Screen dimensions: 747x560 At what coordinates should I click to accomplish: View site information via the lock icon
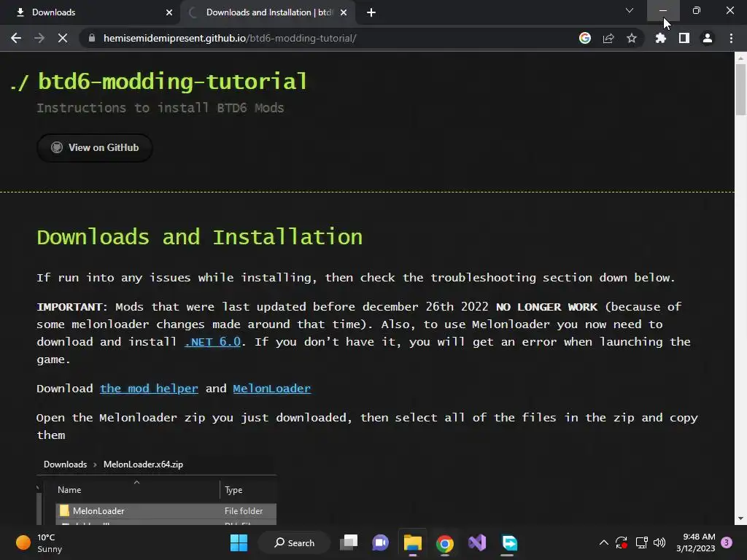pyautogui.click(x=92, y=38)
